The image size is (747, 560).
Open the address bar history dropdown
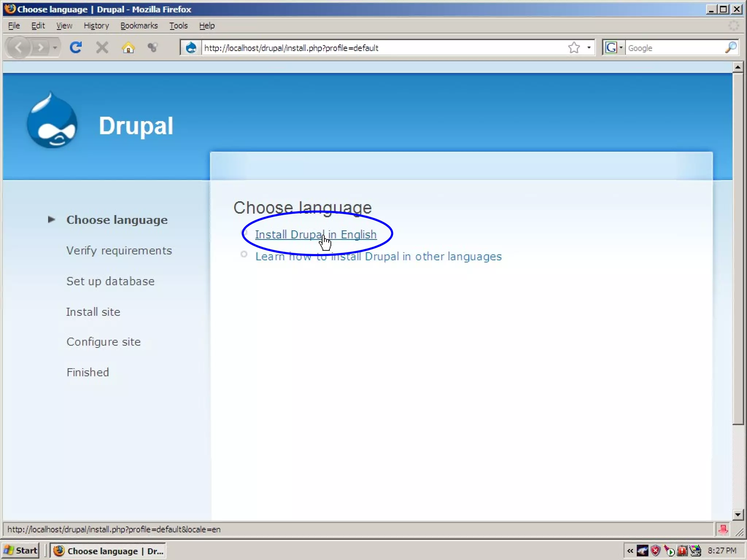tap(589, 48)
